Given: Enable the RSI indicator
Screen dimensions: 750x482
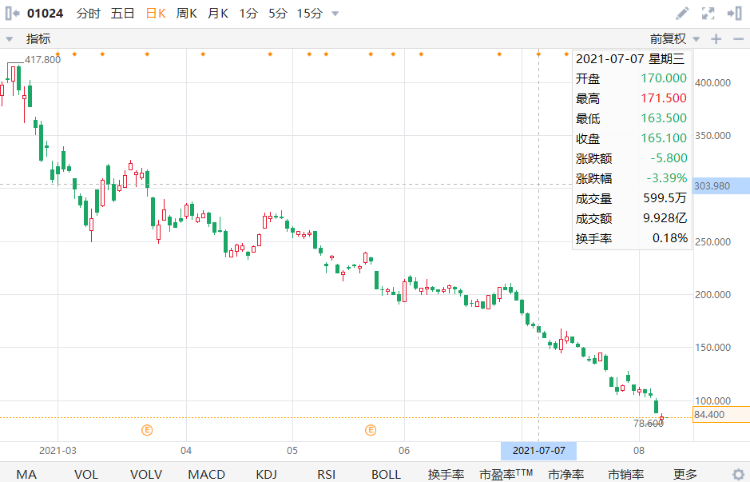Looking at the screenshot, I should click(326, 474).
